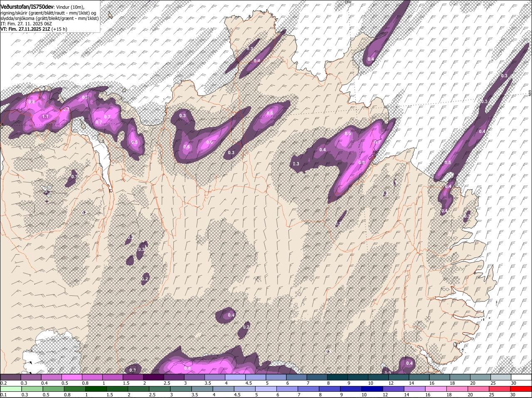Pick the bottom-row rain swatch starting at 0.5
The width and height of the screenshot is (532, 398).
point(54,389)
